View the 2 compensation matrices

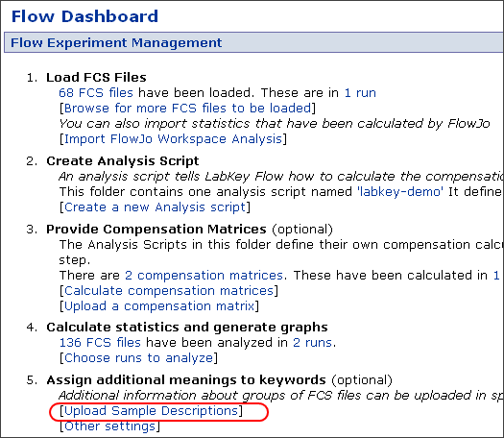click(x=204, y=276)
